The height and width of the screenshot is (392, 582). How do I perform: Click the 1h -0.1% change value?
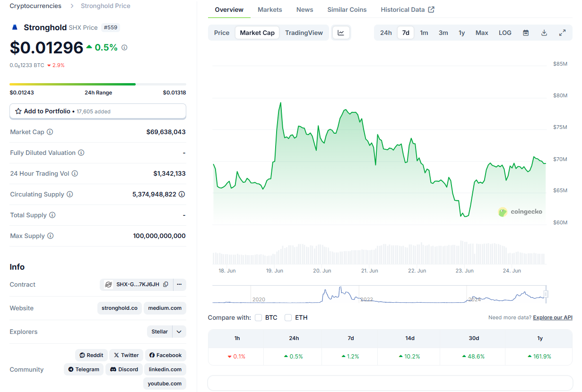coord(236,357)
